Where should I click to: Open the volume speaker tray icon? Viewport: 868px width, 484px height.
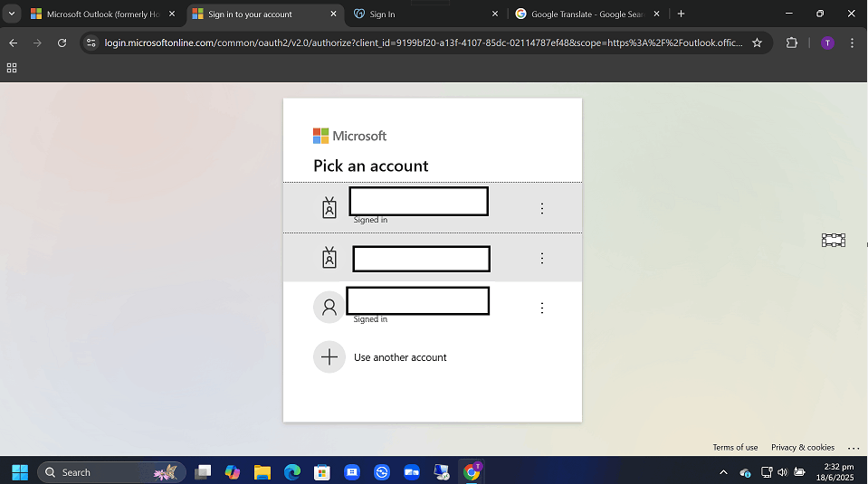pos(782,472)
